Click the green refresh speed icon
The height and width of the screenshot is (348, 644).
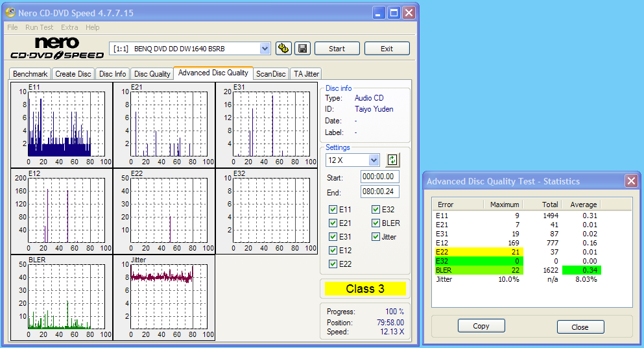point(392,160)
